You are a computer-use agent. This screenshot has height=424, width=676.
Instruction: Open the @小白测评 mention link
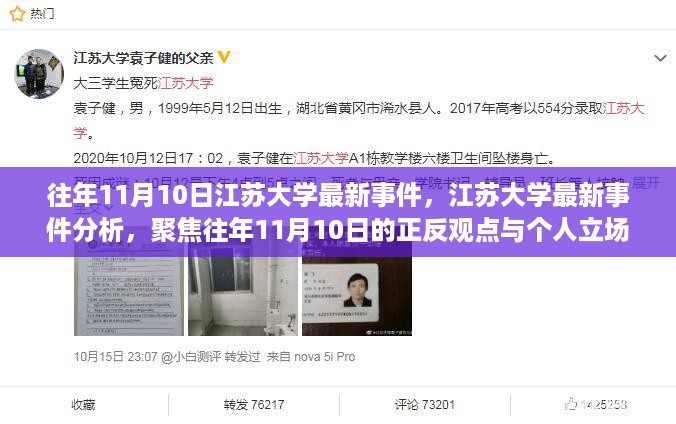[191, 357]
